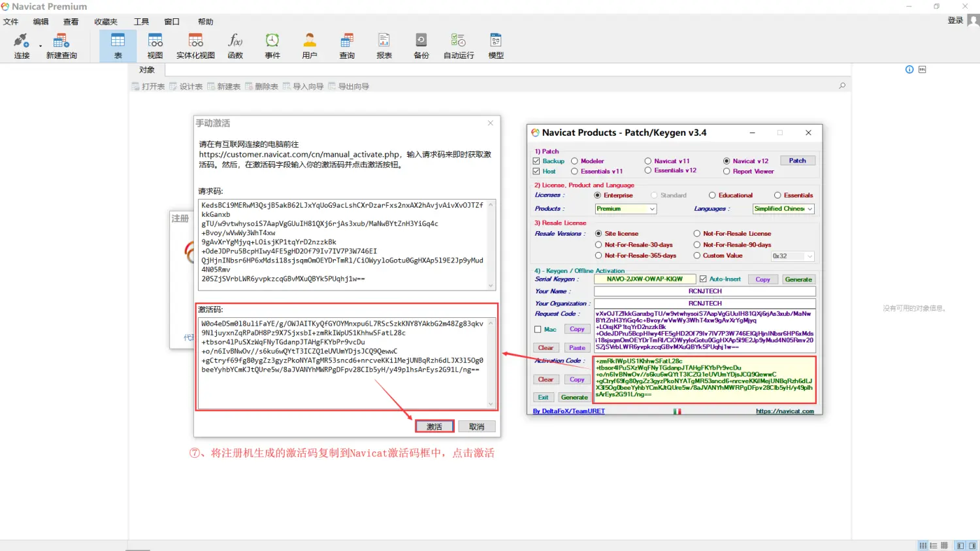The height and width of the screenshot is (551, 980).
Task: Switch to detail view in the status bar
Action: coord(934,545)
